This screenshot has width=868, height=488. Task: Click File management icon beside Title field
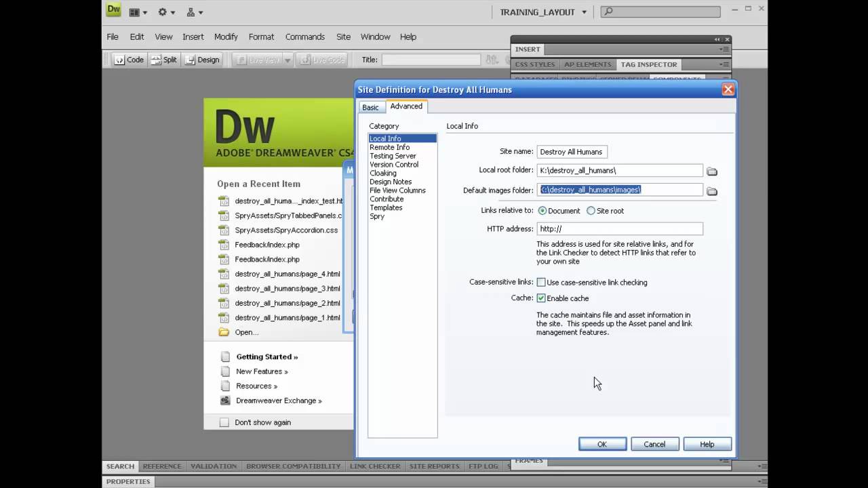pyautogui.click(x=492, y=60)
